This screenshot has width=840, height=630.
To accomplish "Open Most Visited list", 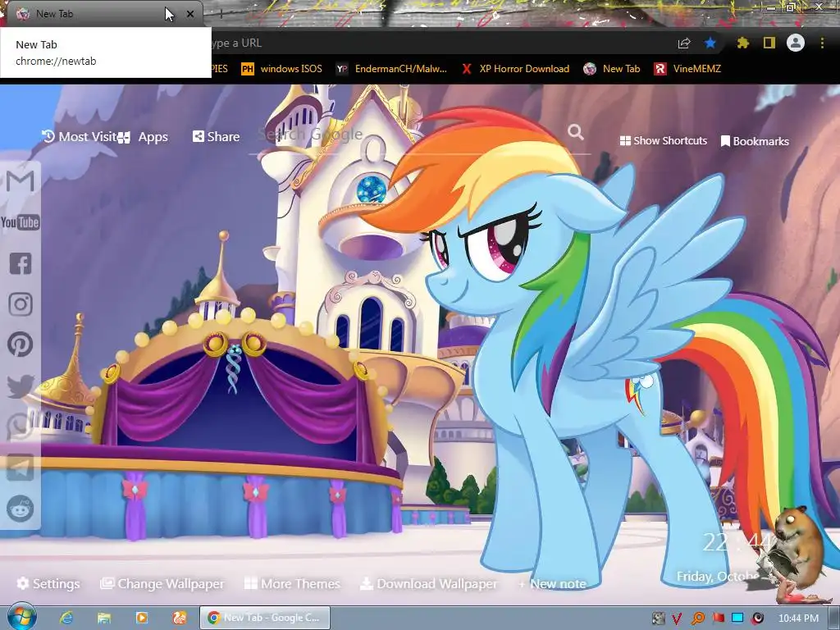I will click(80, 137).
